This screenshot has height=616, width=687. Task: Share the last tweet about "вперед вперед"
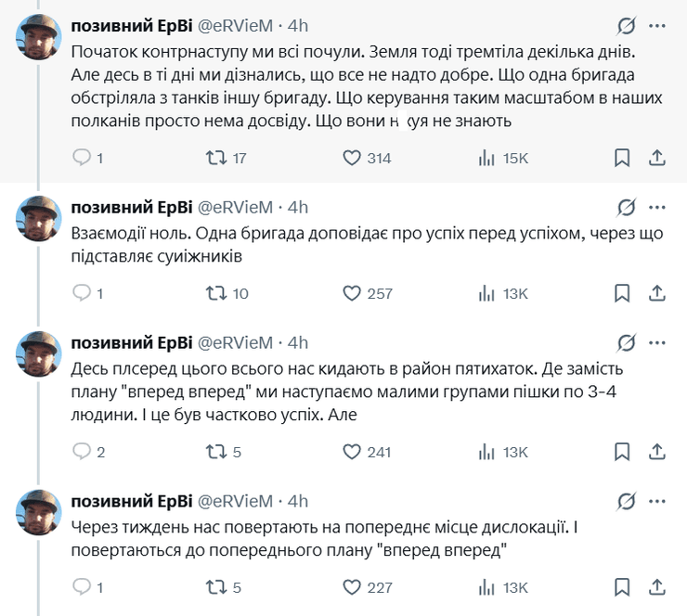point(655,587)
